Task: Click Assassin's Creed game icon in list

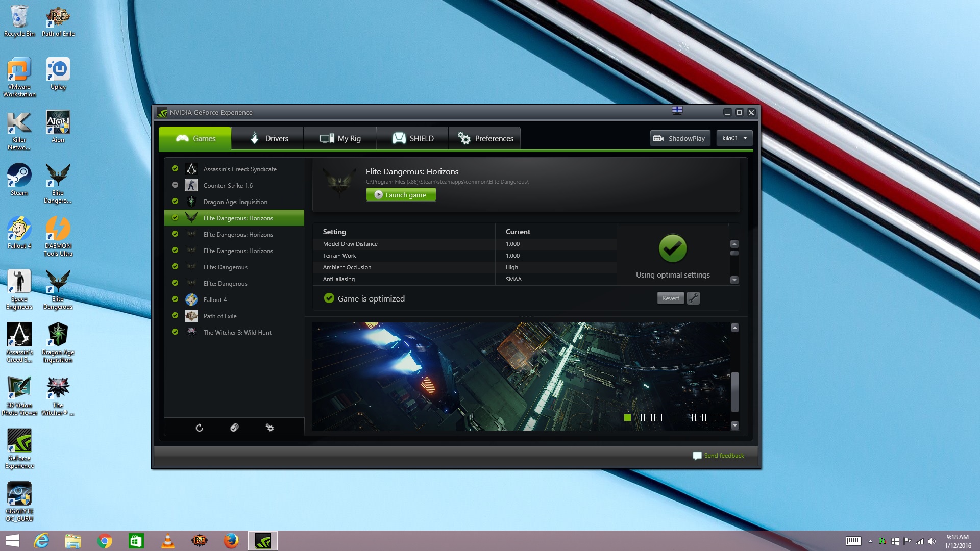Action: [x=191, y=169]
